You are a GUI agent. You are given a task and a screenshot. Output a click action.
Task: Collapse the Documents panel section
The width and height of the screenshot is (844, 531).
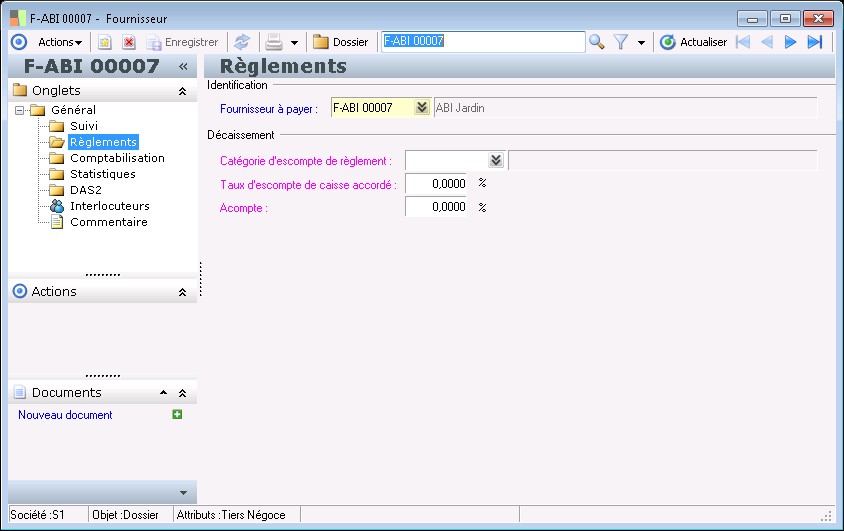click(182, 393)
